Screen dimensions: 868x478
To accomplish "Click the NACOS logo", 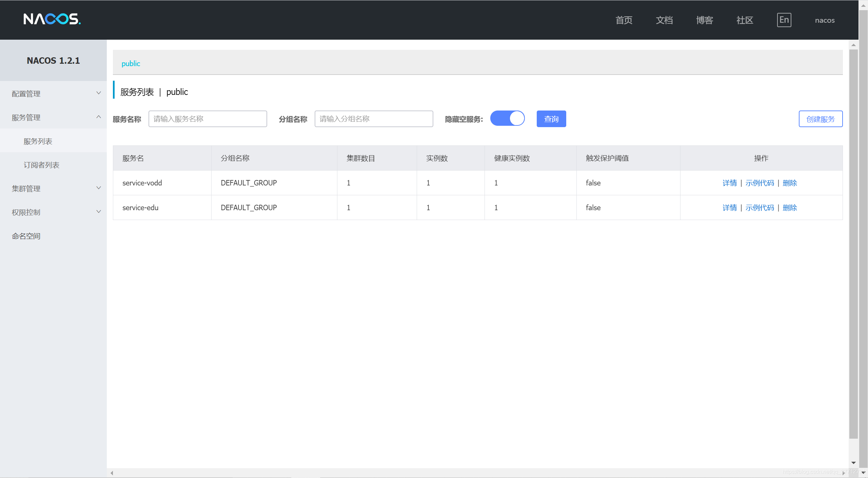I will tap(52, 19).
